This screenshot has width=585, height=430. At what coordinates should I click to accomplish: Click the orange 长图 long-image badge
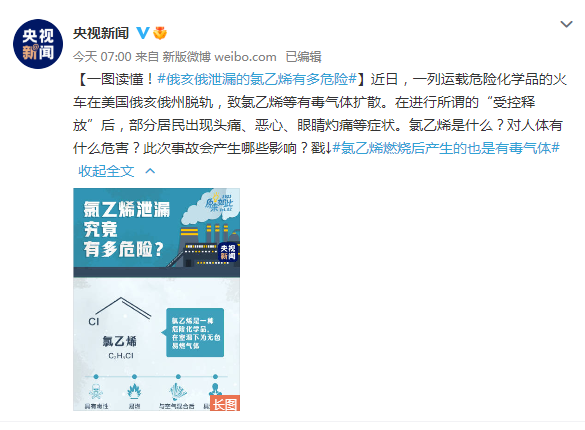click(x=225, y=403)
